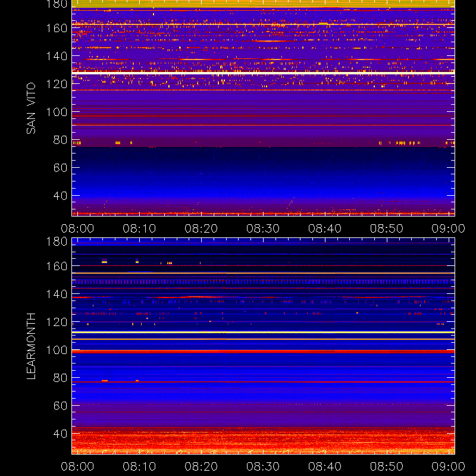Click 08:10 time label under Learmonth plot
Viewport: 476px width, 476px height.
click(139, 466)
